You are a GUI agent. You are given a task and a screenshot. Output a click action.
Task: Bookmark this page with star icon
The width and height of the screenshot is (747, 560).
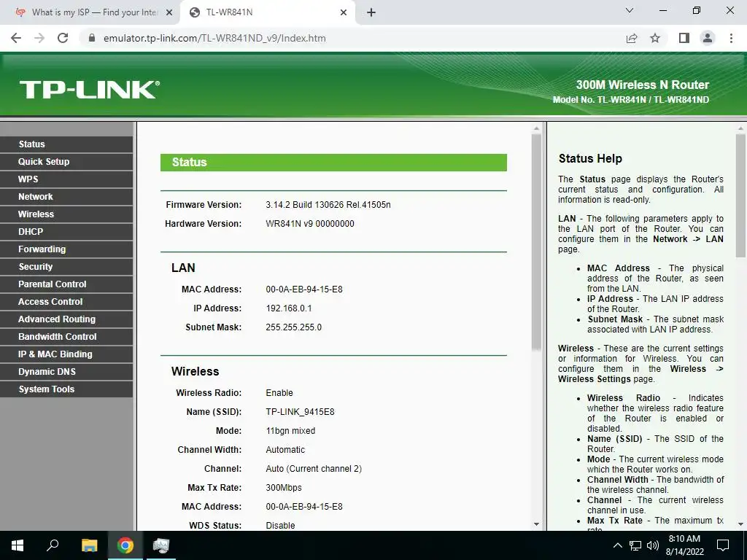point(655,38)
